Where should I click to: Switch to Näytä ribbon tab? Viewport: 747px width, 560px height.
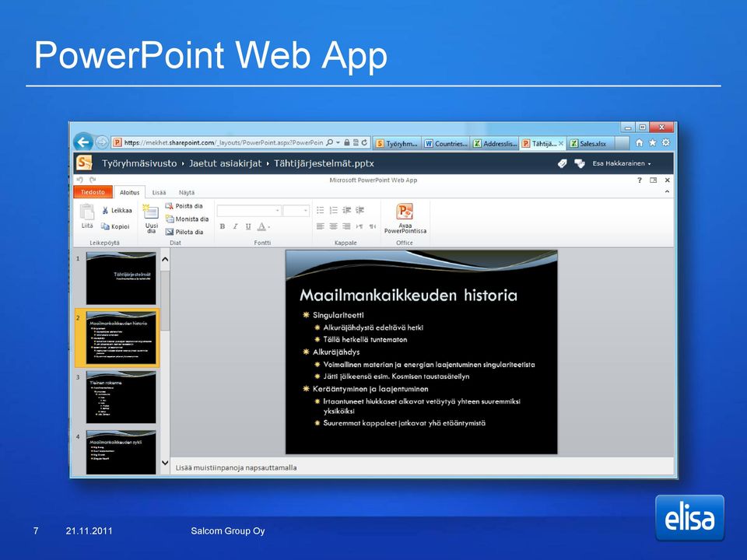click(187, 192)
